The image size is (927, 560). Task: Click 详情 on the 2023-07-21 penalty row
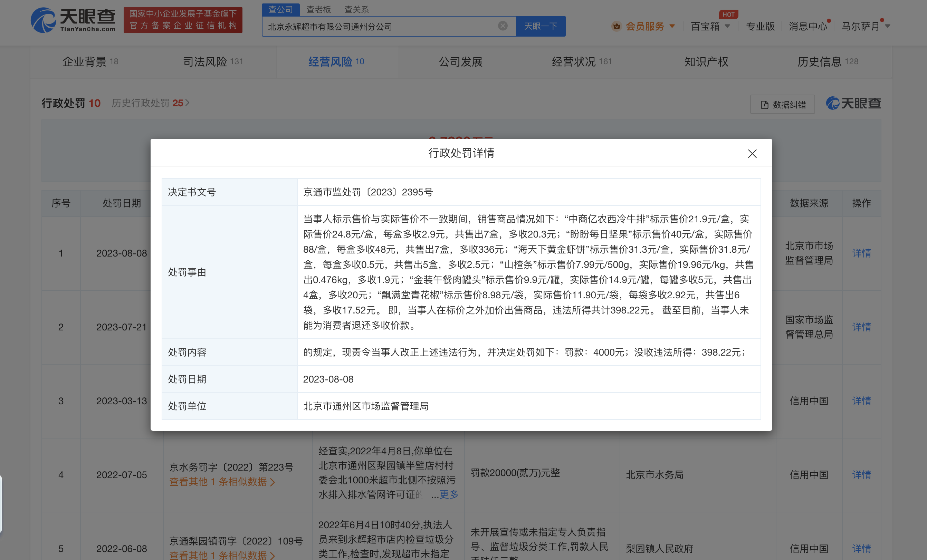pos(861,327)
